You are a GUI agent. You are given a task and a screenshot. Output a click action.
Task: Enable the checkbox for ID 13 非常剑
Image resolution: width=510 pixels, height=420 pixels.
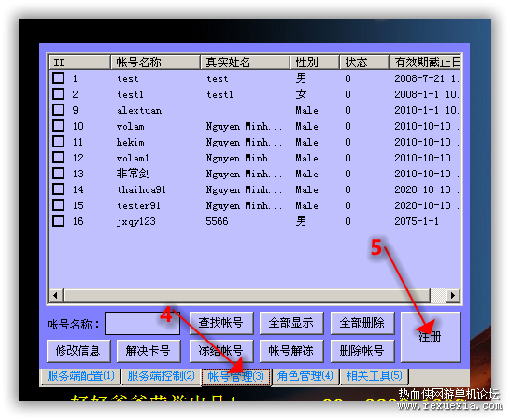click(x=59, y=174)
